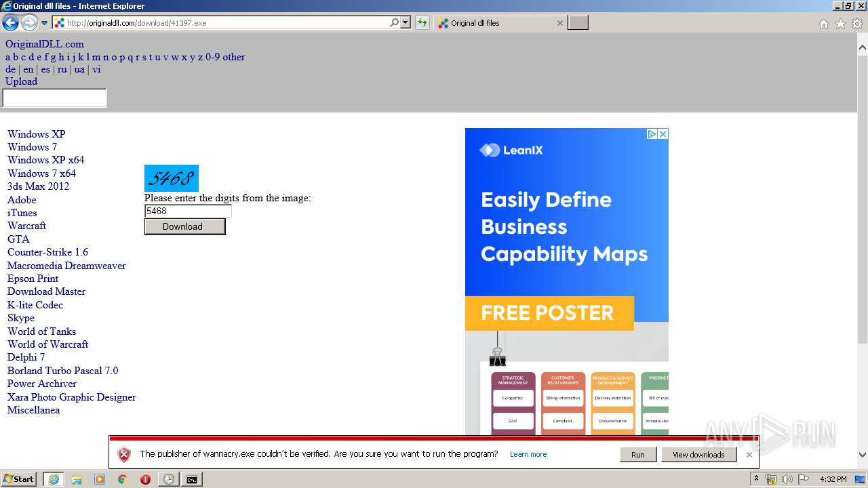
Task: Open the Windows Start button
Action: pyautogui.click(x=19, y=479)
